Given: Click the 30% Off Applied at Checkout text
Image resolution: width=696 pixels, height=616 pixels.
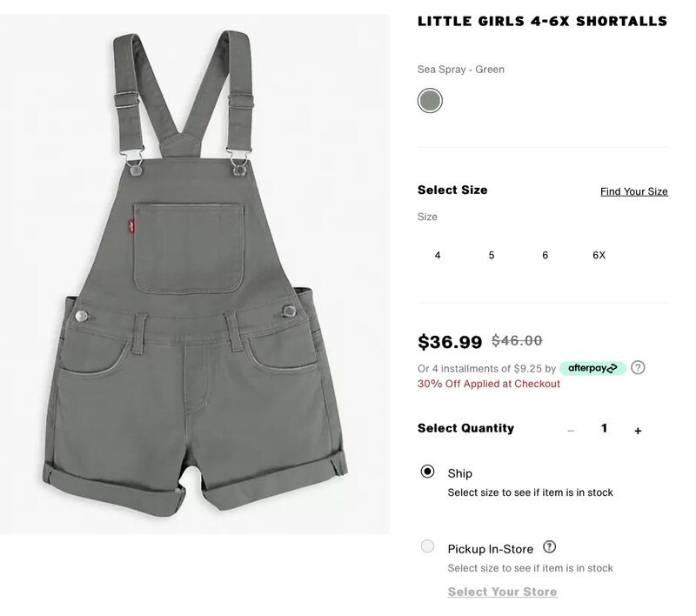Looking at the screenshot, I should [x=489, y=384].
